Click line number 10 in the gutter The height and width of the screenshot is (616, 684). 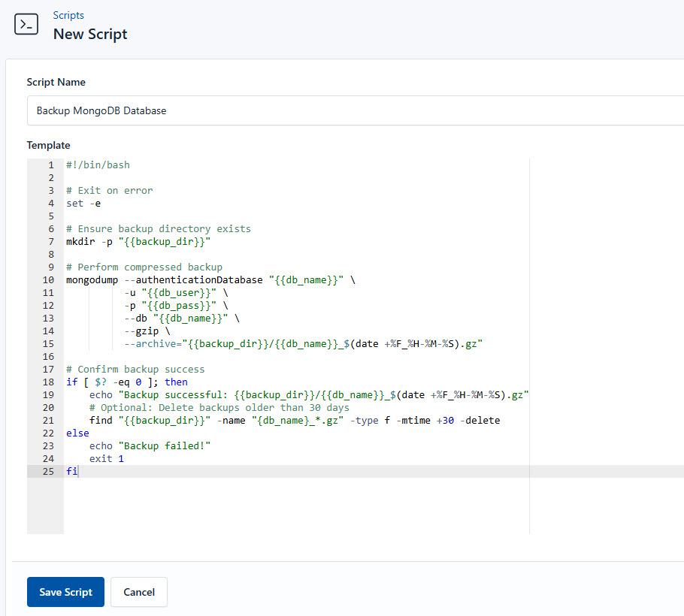click(x=47, y=279)
